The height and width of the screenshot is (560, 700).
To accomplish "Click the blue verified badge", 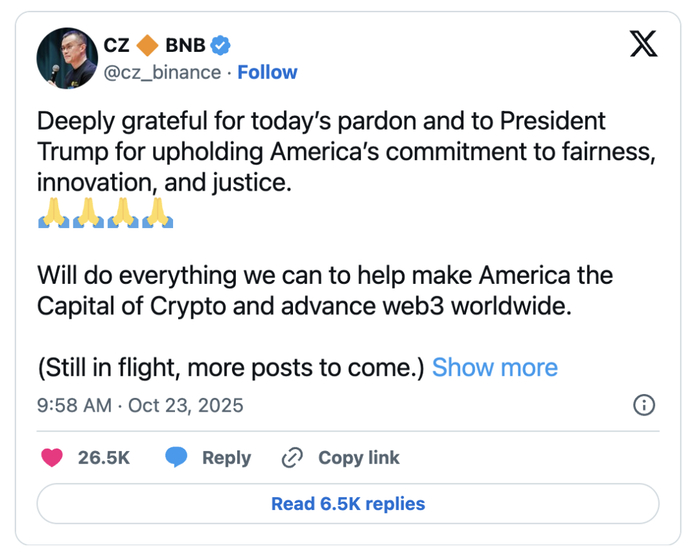I will (x=222, y=44).
